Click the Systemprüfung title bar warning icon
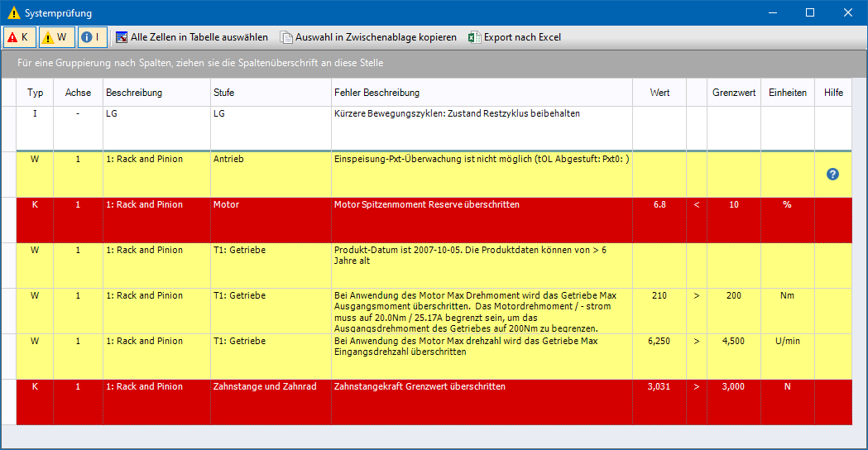The height and width of the screenshot is (450, 868). (13, 13)
